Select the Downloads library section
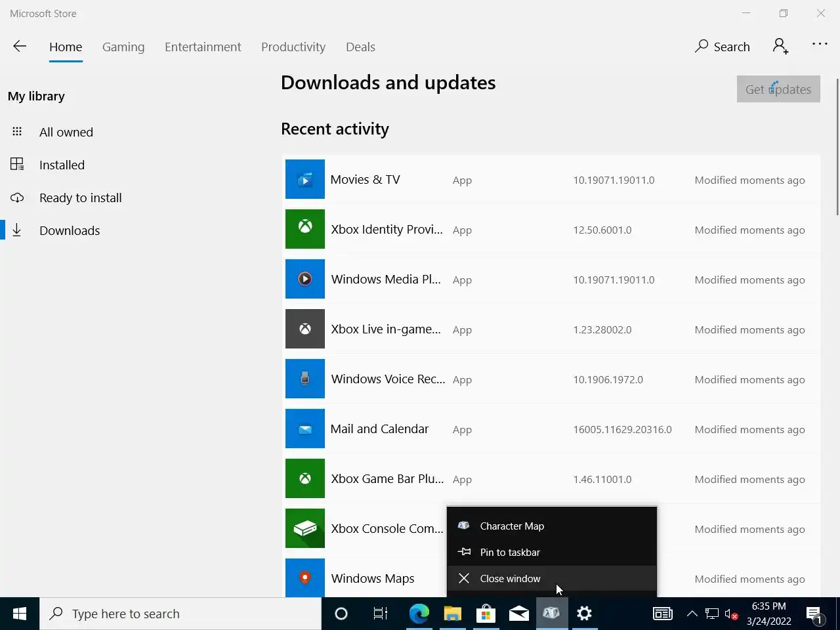The width and height of the screenshot is (840, 630). [70, 230]
